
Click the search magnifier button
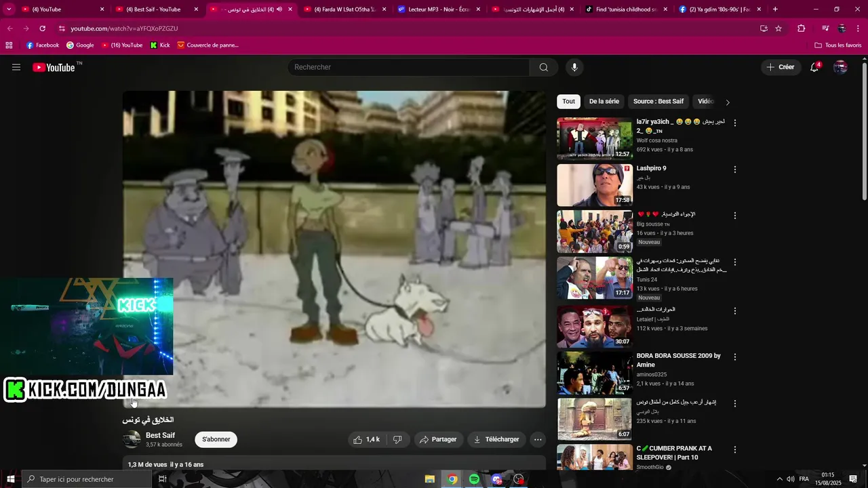544,67
